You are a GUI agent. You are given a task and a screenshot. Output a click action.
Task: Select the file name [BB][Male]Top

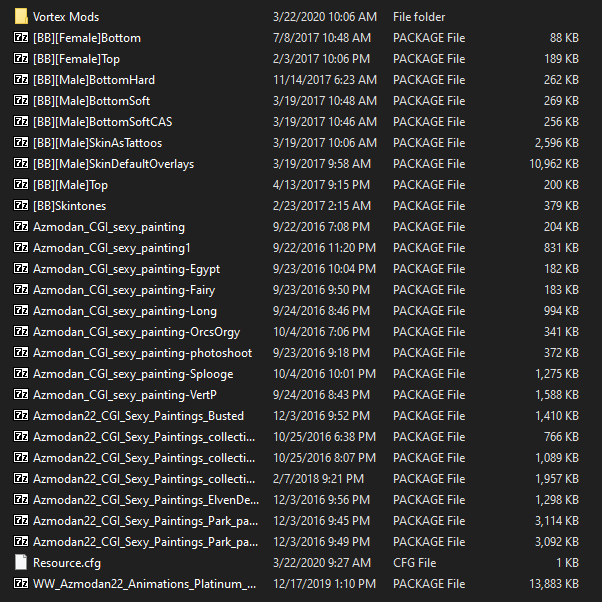(71, 185)
